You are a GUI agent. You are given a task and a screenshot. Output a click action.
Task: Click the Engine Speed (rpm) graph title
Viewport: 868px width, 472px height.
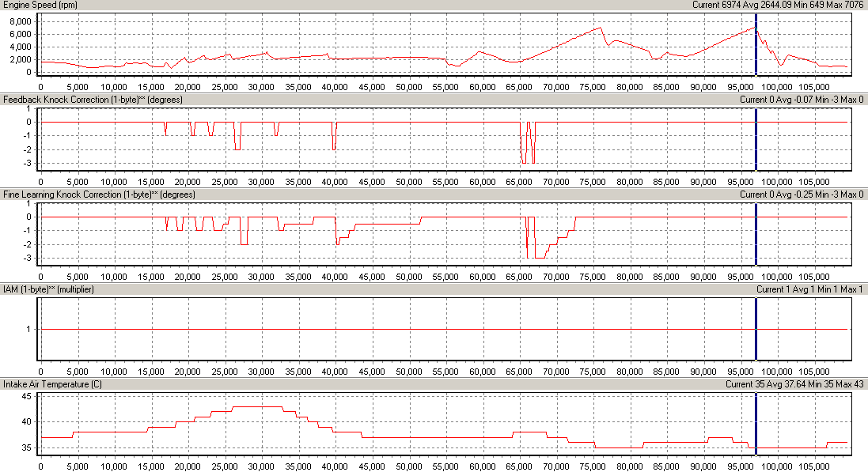42,5
